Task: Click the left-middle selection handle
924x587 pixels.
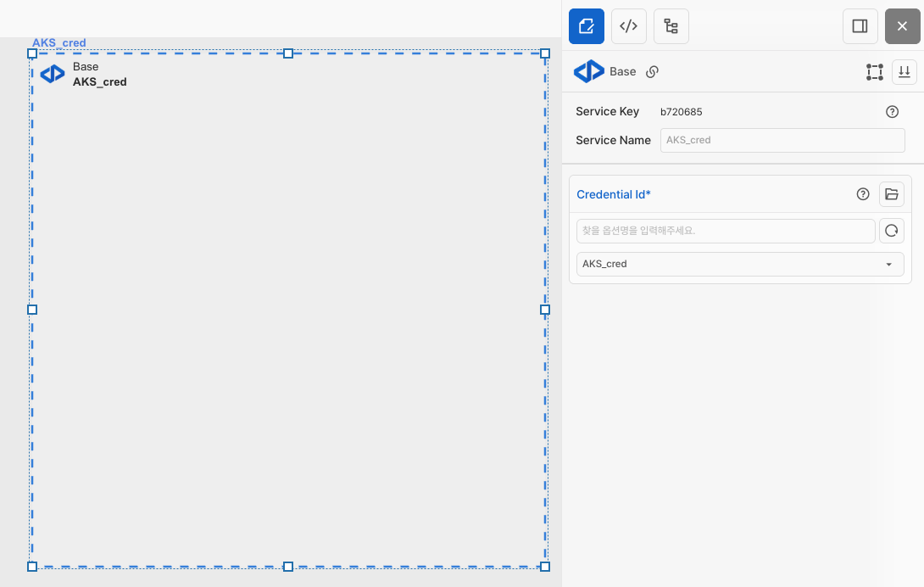Action: (32, 310)
